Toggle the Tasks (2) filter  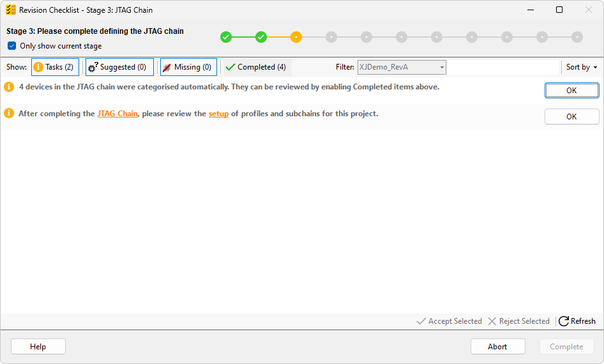[55, 67]
